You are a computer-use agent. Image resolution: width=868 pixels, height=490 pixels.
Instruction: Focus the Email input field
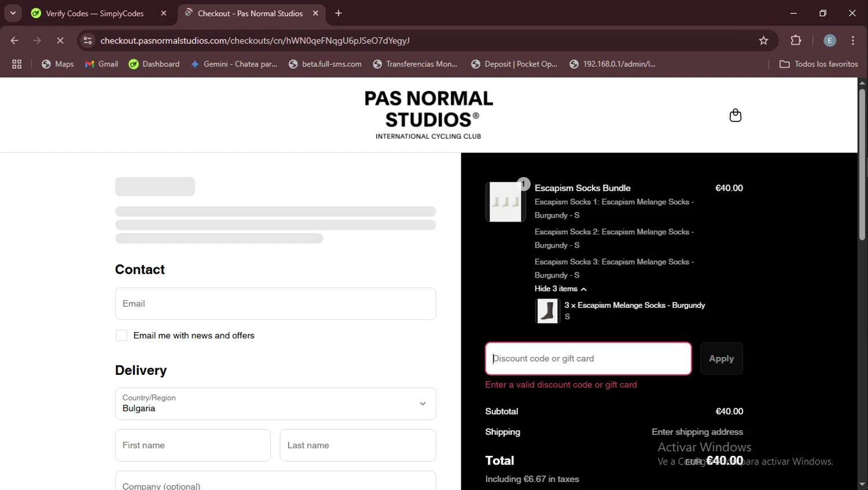point(275,304)
